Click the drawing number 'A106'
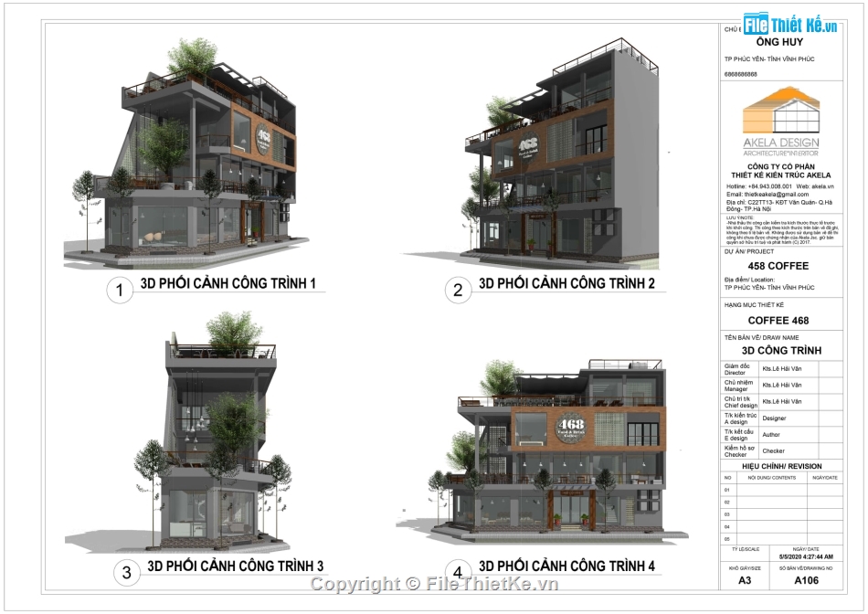868x614 pixels. point(806,580)
